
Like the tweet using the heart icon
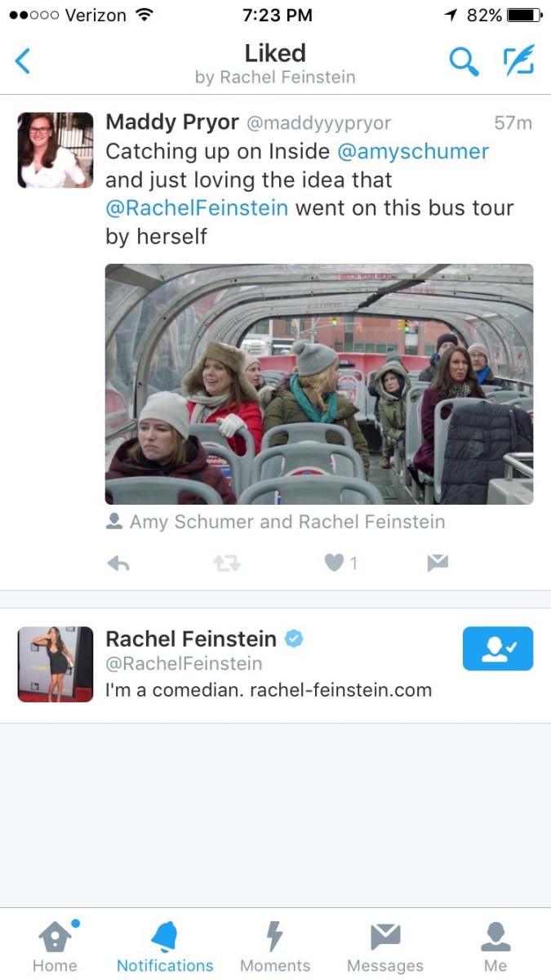click(334, 563)
